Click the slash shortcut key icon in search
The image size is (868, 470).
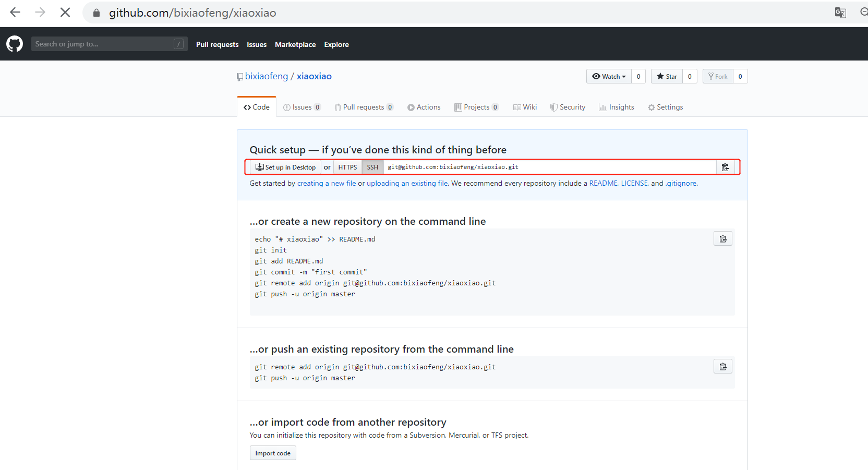pos(178,44)
